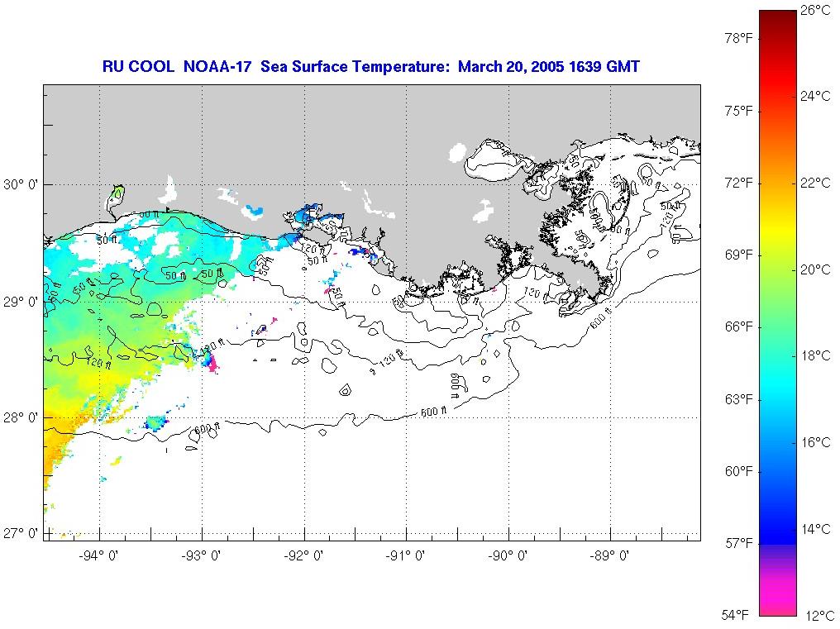
Task: Choose the 63°F colorbar label
Action: (739, 399)
